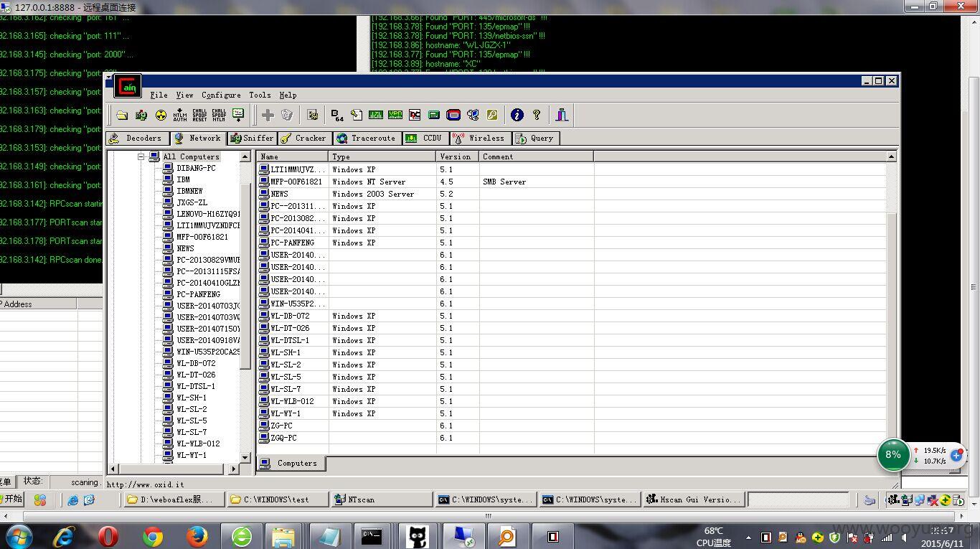Switch to the Traceroute tab
This screenshot has width=980, height=549.
pyautogui.click(x=366, y=139)
